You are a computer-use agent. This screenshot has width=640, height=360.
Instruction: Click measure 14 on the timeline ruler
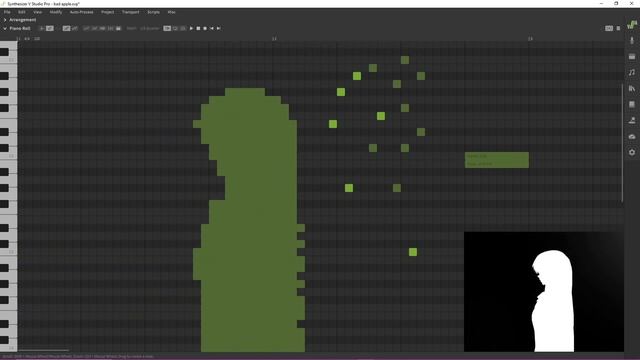pyautogui.click(x=274, y=39)
